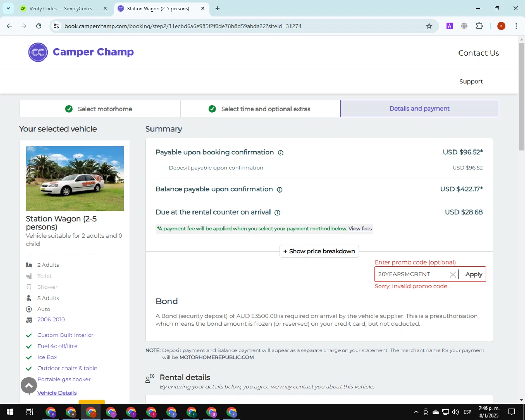Open the Windows Start menu
Image resolution: width=525 pixels, height=420 pixels.
pyautogui.click(x=10, y=412)
